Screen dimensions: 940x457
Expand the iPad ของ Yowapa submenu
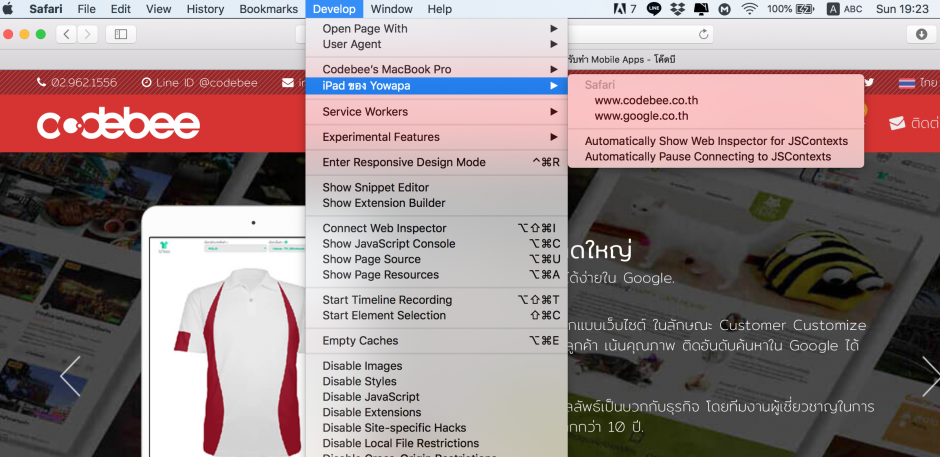pyautogui.click(x=436, y=85)
